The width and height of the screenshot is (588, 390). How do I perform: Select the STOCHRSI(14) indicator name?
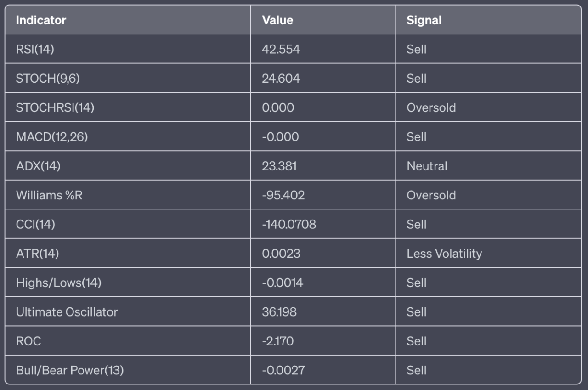point(55,107)
